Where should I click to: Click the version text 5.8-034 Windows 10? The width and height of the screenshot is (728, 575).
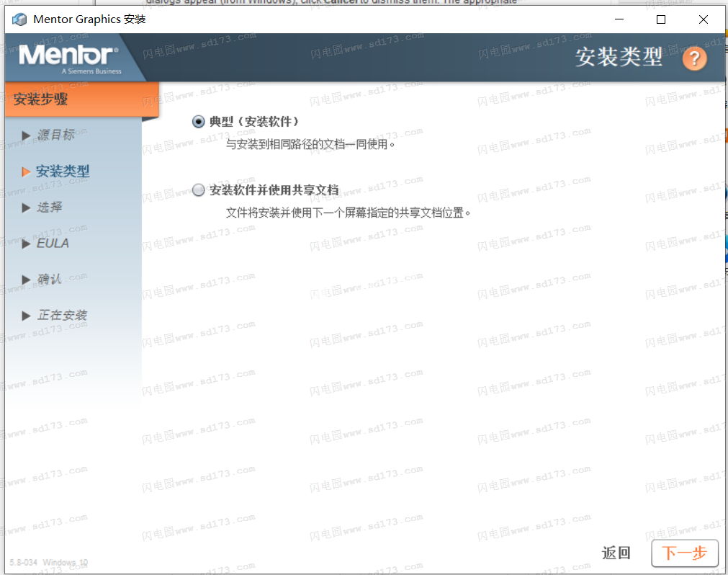point(49,562)
